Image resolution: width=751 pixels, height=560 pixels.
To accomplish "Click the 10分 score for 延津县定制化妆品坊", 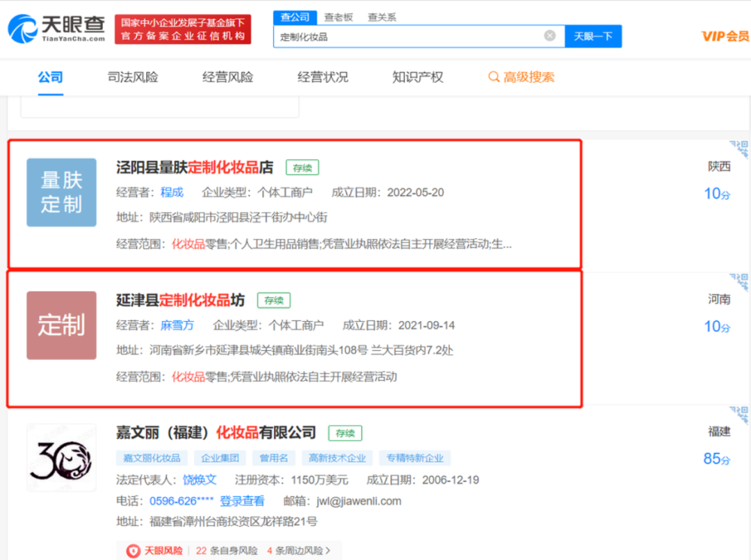I will 717,327.
